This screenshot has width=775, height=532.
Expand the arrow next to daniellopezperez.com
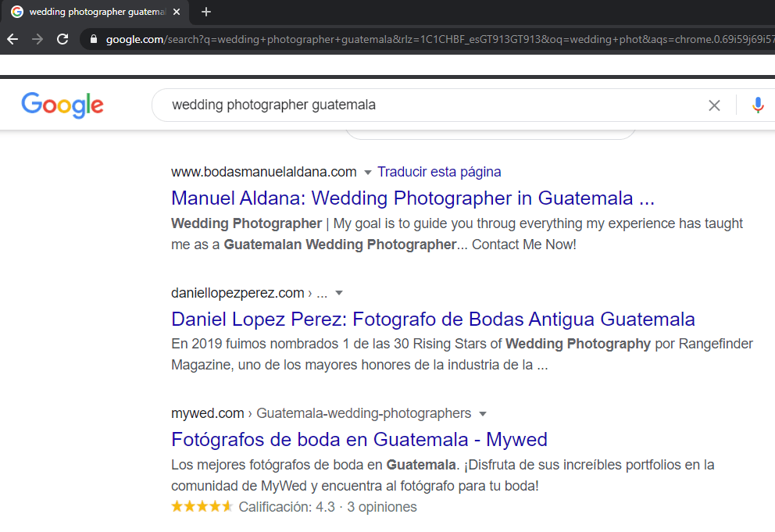click(x=339, y=293)
